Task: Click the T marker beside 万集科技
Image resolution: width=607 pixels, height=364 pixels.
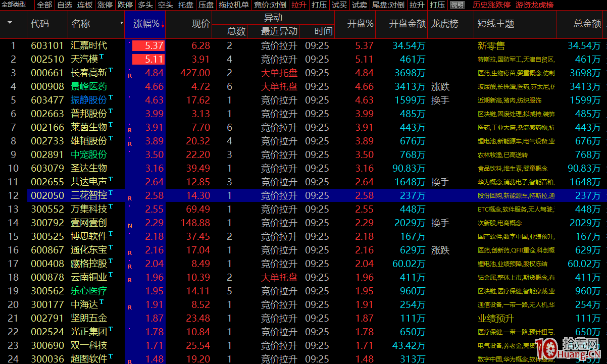Action: (111, 206)
